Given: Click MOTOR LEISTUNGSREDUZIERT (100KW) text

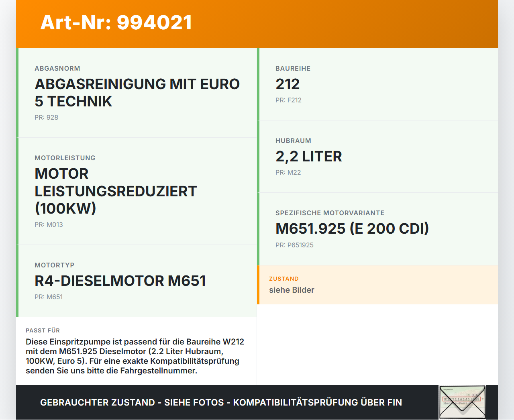Looking at the screenshot, I should point(115,191).
